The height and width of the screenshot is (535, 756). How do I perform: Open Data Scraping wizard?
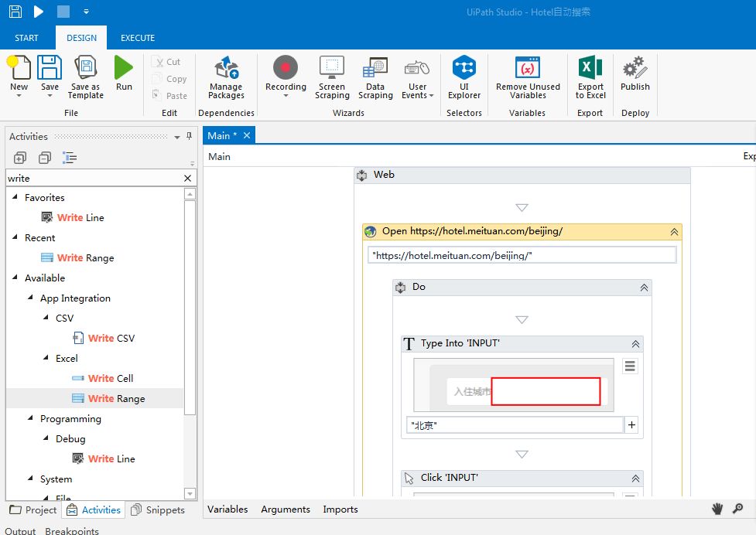click(x=375, y=77)
